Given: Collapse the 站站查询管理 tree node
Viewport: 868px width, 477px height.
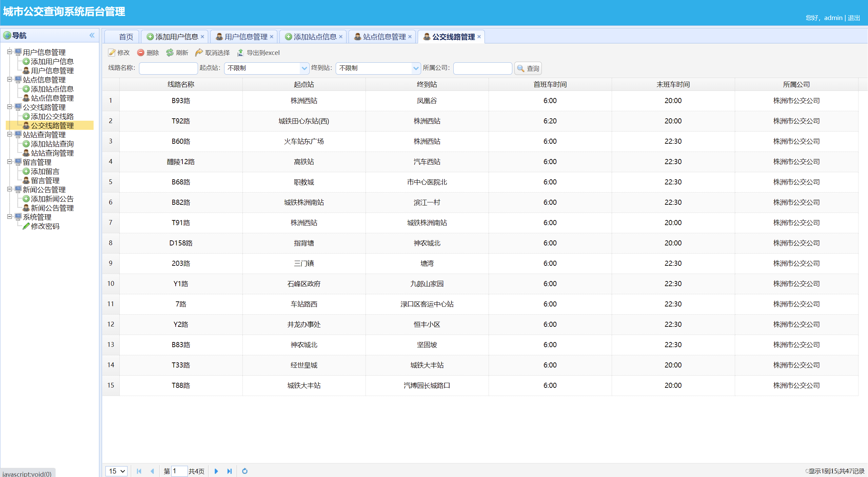Looking at the screenshot, I should pos(9,134).
